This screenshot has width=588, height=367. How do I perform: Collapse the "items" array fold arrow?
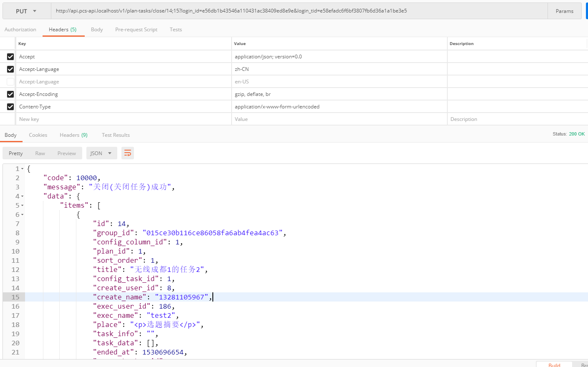23,206
